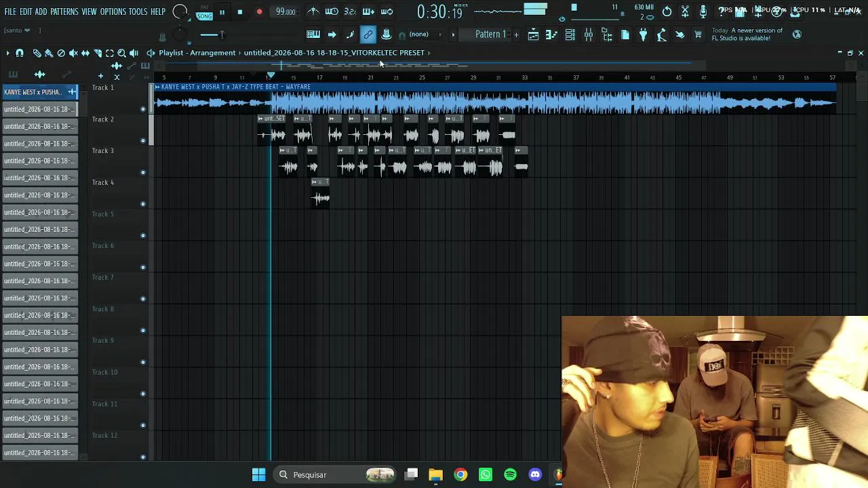Open Discord from the taskbar
Viewport: 868px width, 488px height.
(535, 474)
